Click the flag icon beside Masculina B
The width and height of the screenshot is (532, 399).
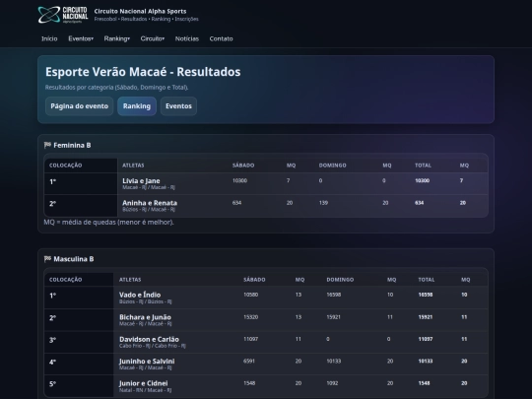click(47, 259)
